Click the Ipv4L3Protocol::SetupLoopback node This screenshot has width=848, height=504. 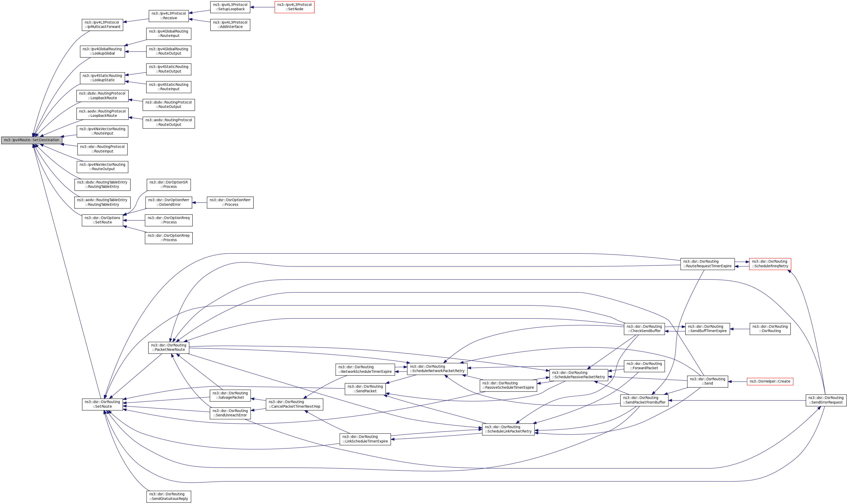(x=230, y=7)
